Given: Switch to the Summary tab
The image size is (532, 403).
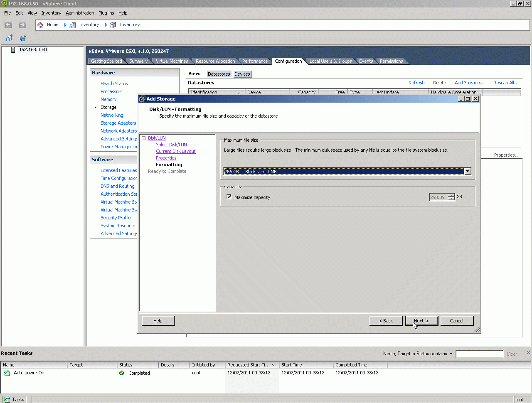Looking at the screenshot, I should [x=138, y=61].
